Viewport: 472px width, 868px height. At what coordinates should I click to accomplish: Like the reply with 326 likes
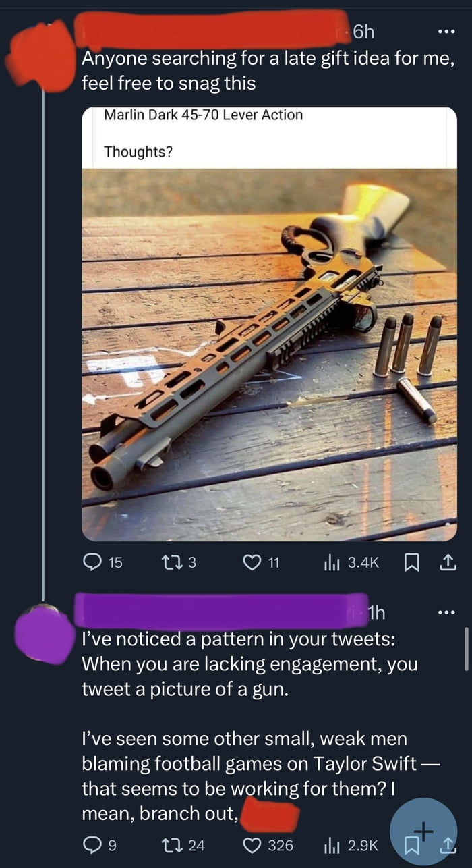253,844
